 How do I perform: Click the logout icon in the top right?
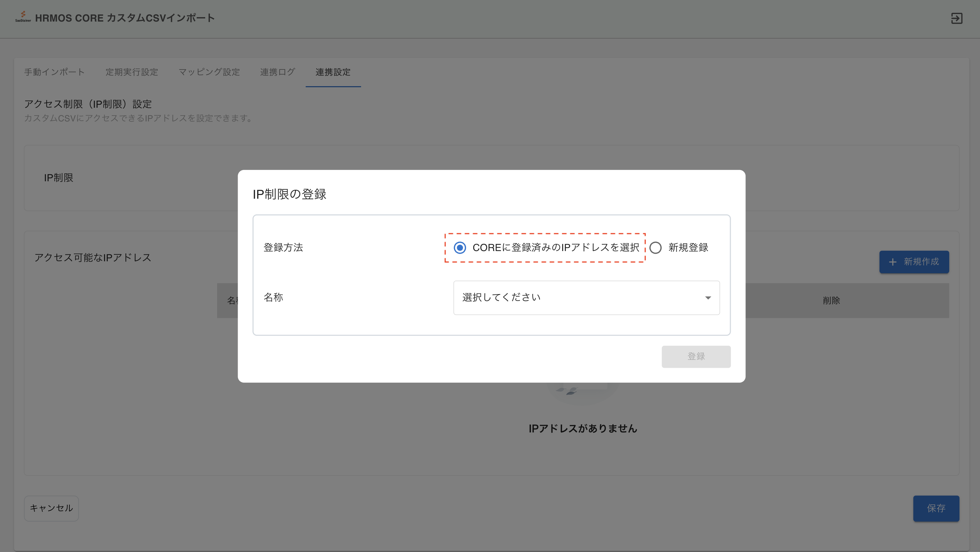[956, 18]
